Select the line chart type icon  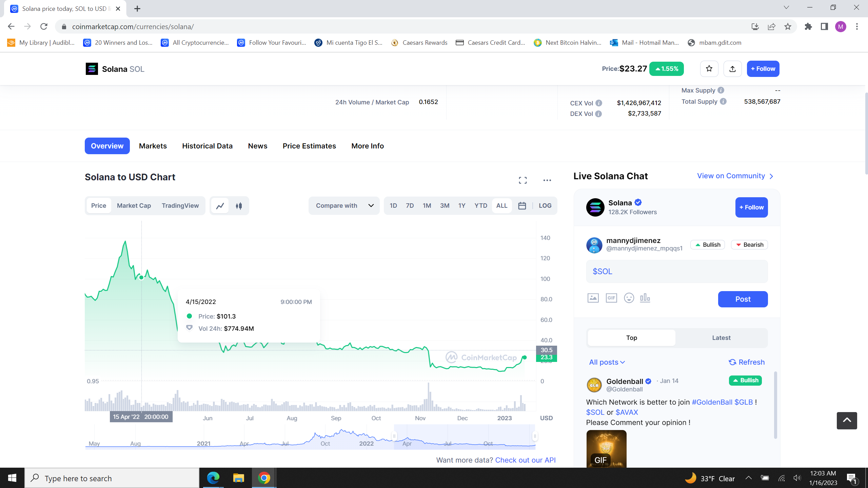[220, 206]
